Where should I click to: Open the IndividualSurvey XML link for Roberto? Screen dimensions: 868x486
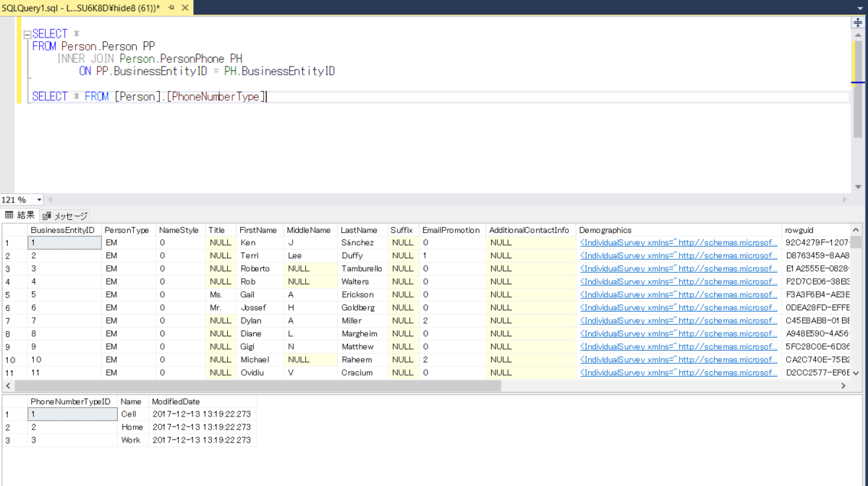pos(678,269)
